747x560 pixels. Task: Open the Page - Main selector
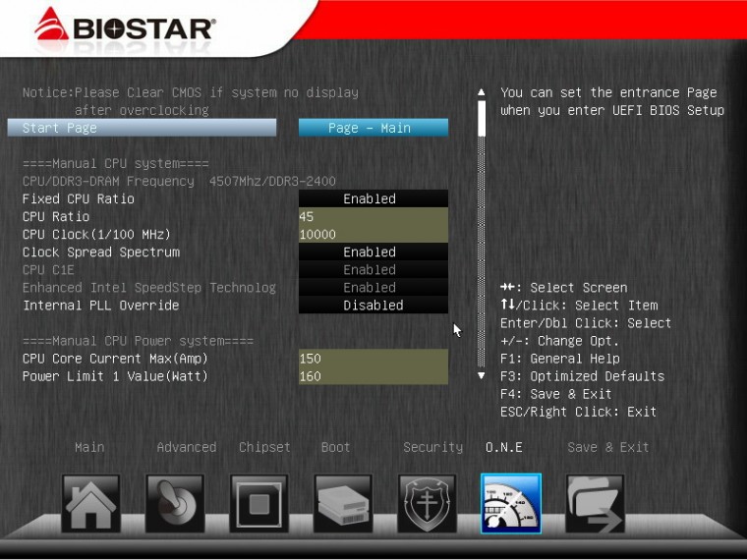click(x=373, y=128)
